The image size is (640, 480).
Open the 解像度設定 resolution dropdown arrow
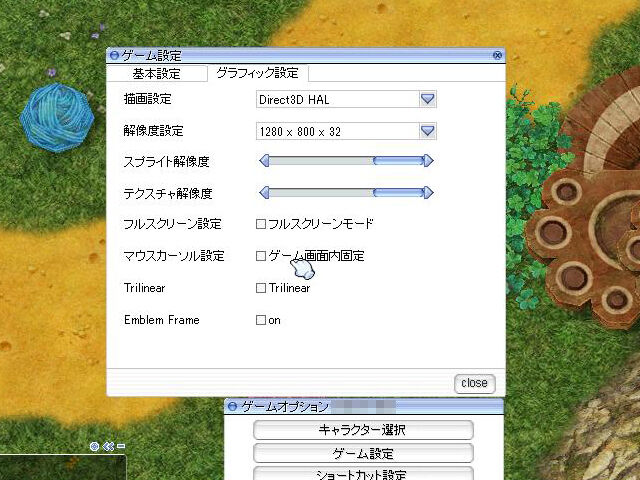click(427, 131)
